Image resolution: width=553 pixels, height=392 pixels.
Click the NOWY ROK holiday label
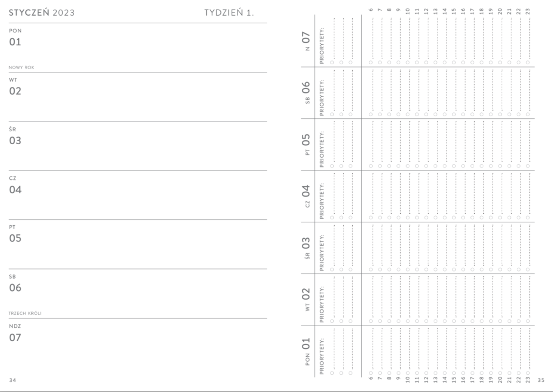pyautogui.click(x=25, y=67)
